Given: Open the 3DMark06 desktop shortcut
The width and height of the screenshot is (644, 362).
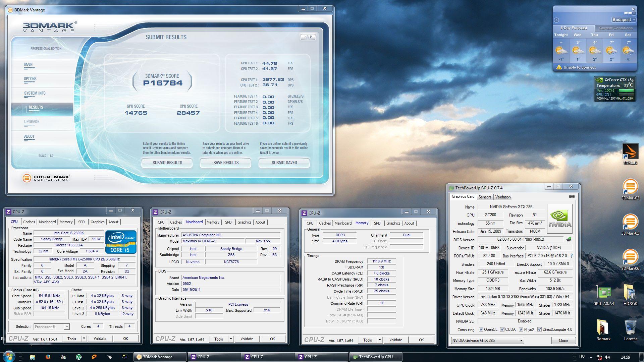Looking at the screenshot, I should click(630, 257).
